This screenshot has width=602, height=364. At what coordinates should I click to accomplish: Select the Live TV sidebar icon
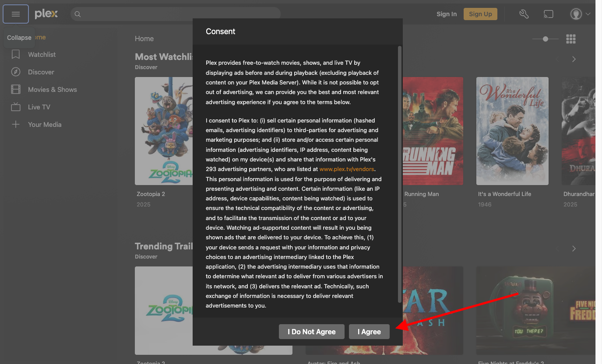click(16, 107)
